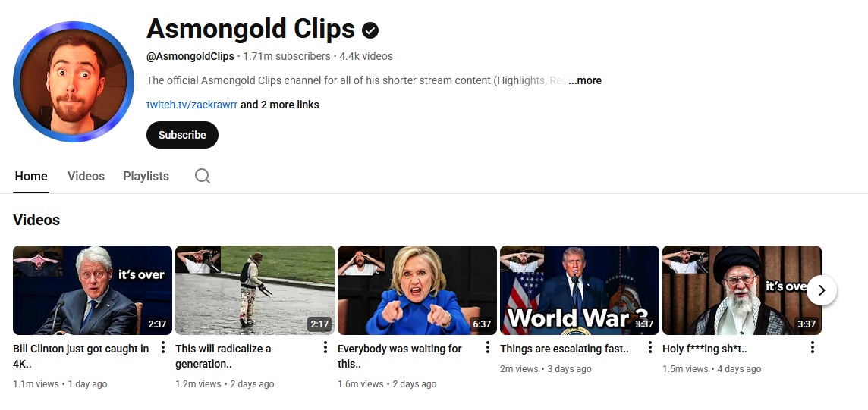Play the rainy street thumbnail video

point(255,290)
